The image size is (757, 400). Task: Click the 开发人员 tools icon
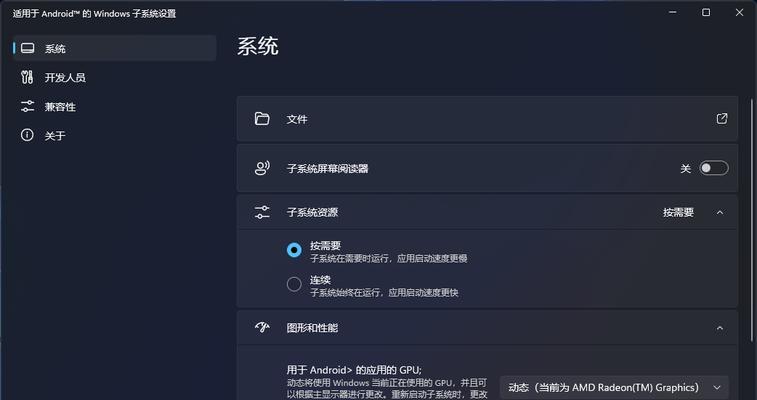(27, 77)
